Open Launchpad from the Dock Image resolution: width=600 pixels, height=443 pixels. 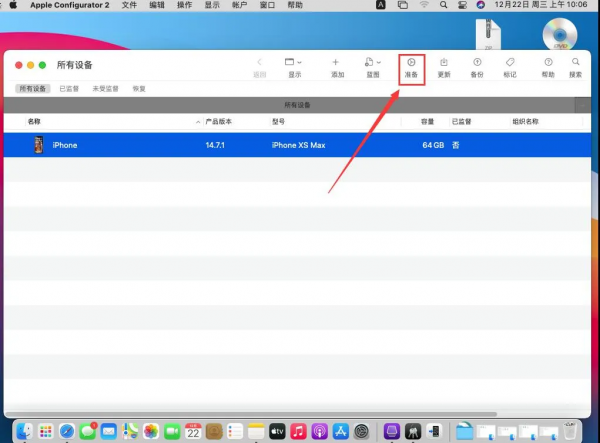[x=46, y=432]
